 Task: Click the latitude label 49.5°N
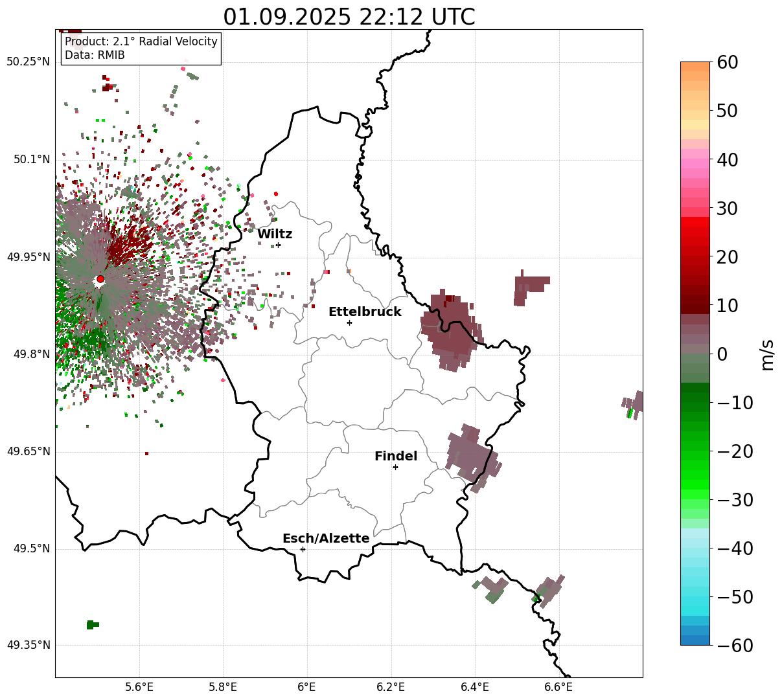tap(31, 549)
